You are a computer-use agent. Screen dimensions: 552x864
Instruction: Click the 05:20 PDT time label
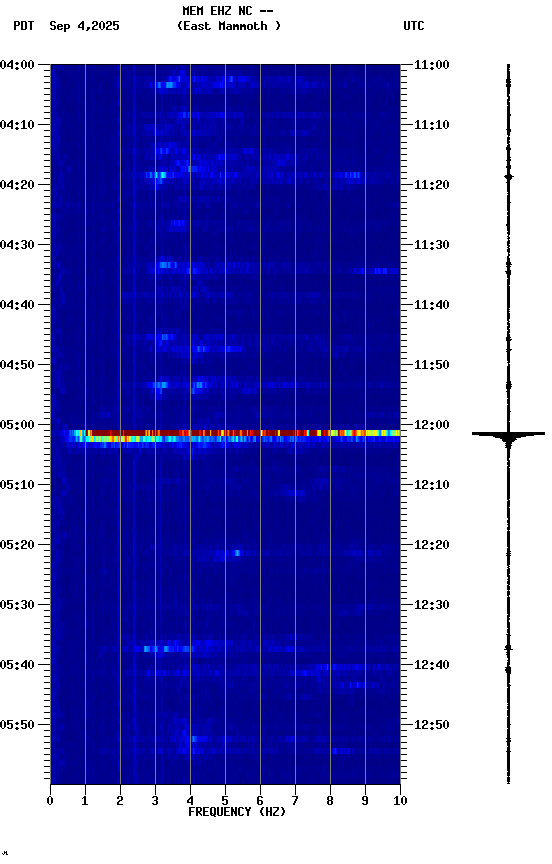[17, 545]
